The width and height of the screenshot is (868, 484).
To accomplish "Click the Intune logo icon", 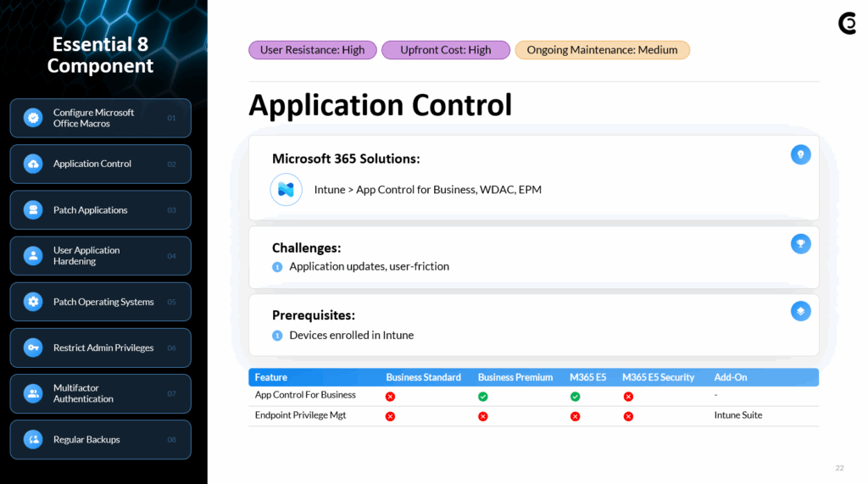I will tap(286, 189).
